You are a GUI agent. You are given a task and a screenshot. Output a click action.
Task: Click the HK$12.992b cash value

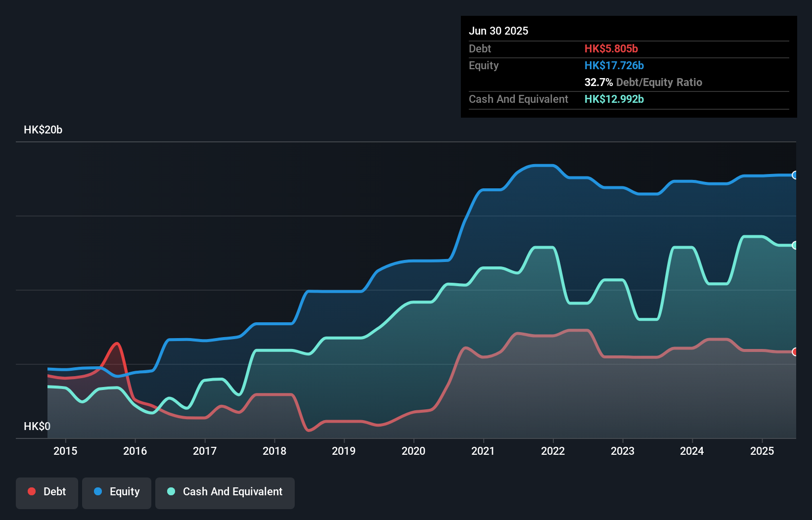click(614, 99)
